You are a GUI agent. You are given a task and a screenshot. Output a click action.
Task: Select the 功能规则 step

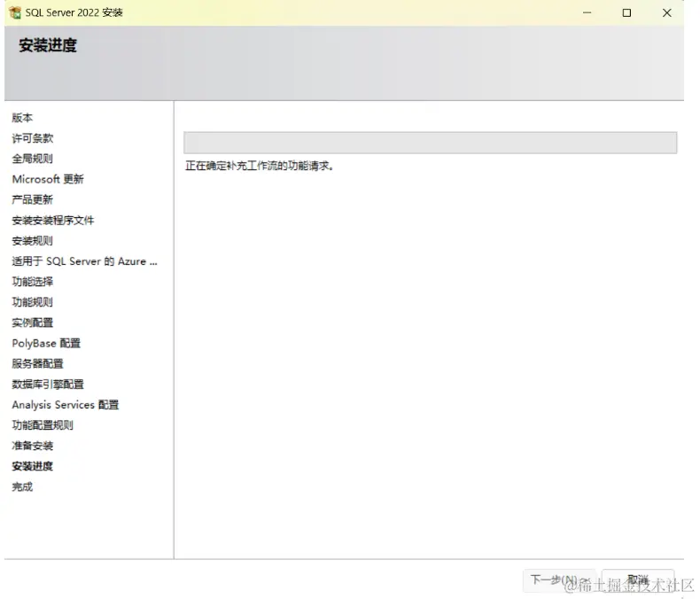(33, 302)
